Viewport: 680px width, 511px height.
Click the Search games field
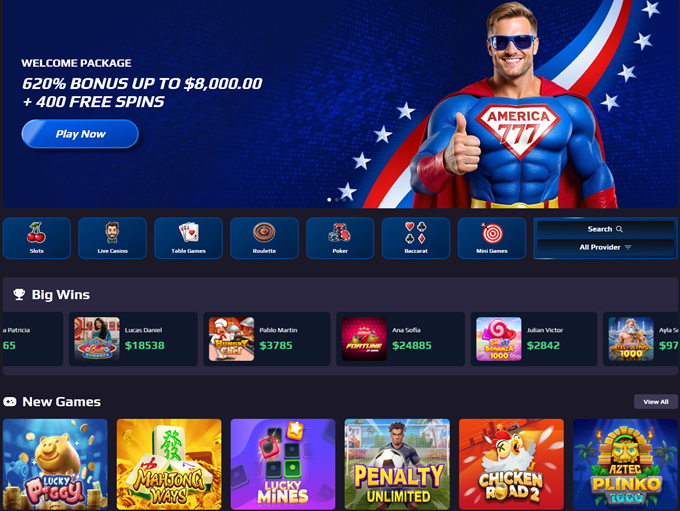coord(605,229)
